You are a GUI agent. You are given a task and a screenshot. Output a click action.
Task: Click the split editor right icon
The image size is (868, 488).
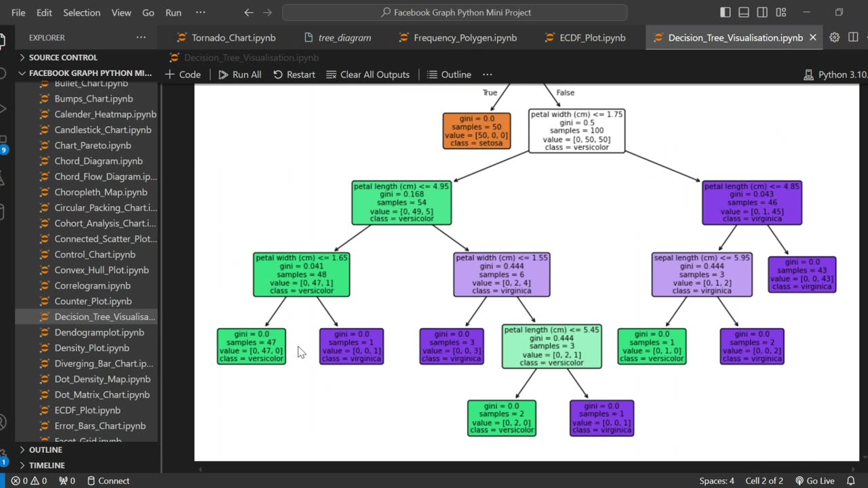pyautogui.click(x=853, y=37)
